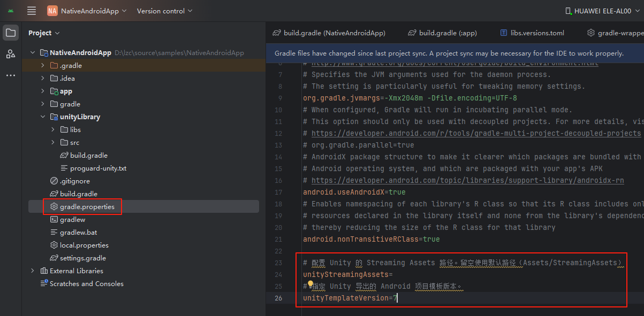Show more tool windows ellipsis icon
This screenshot has height=316, width=644.
(x=11, y=75)
